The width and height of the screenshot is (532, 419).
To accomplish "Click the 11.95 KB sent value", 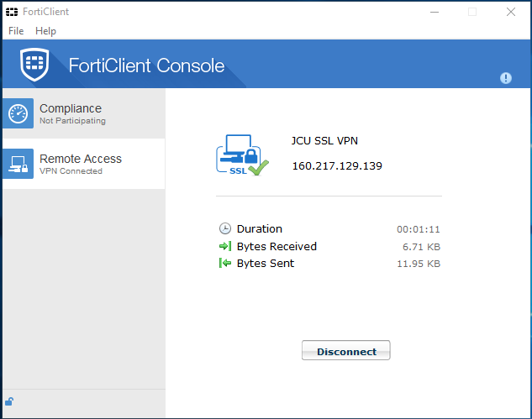I will pos(419,264).
